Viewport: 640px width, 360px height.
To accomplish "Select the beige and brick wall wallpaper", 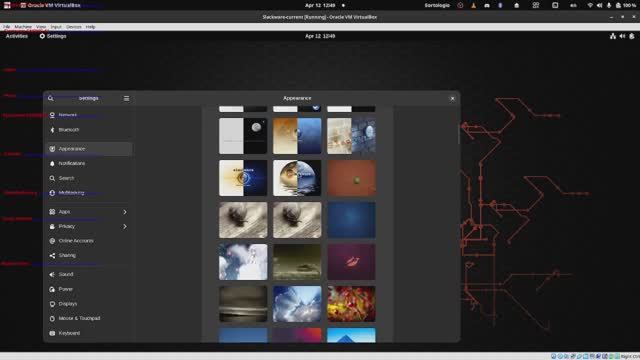I will 351,136.
